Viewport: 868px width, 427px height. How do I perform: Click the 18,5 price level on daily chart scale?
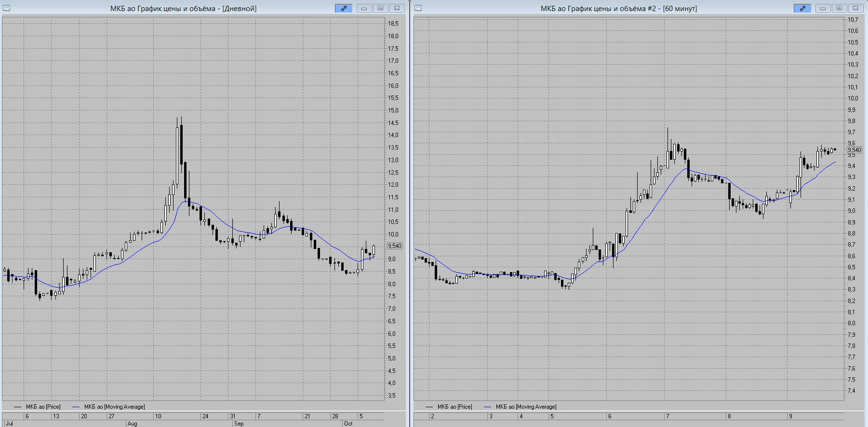[393, 24]
